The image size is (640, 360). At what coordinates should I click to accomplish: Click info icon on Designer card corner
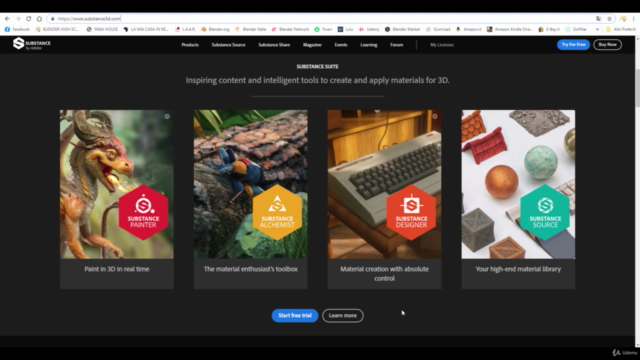click(435, 116)
